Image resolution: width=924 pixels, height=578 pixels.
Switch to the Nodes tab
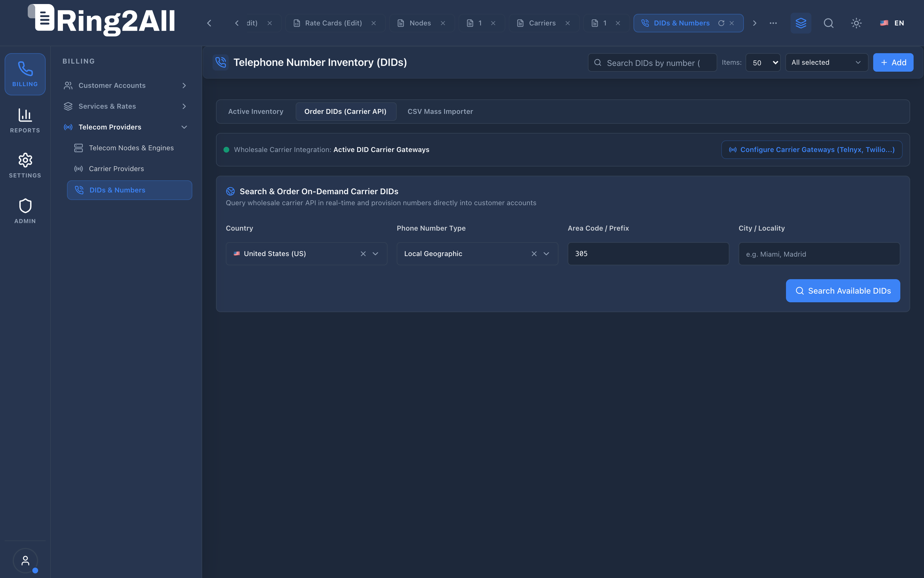tap(422, 23)
